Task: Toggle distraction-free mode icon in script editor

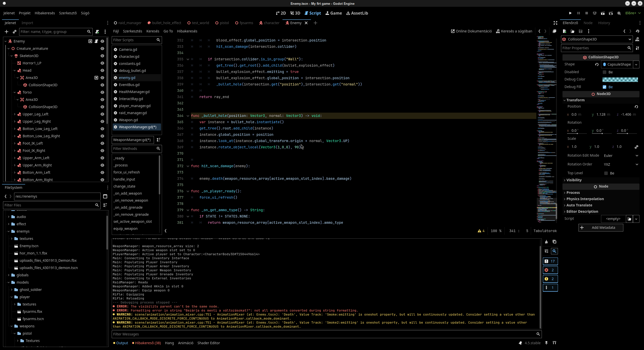Action: tap(555, 23)
